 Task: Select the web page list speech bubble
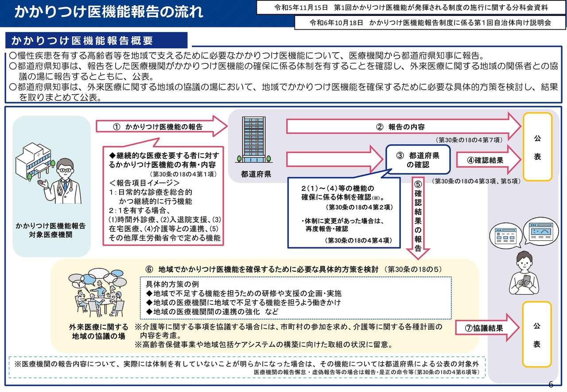(504, 234)
